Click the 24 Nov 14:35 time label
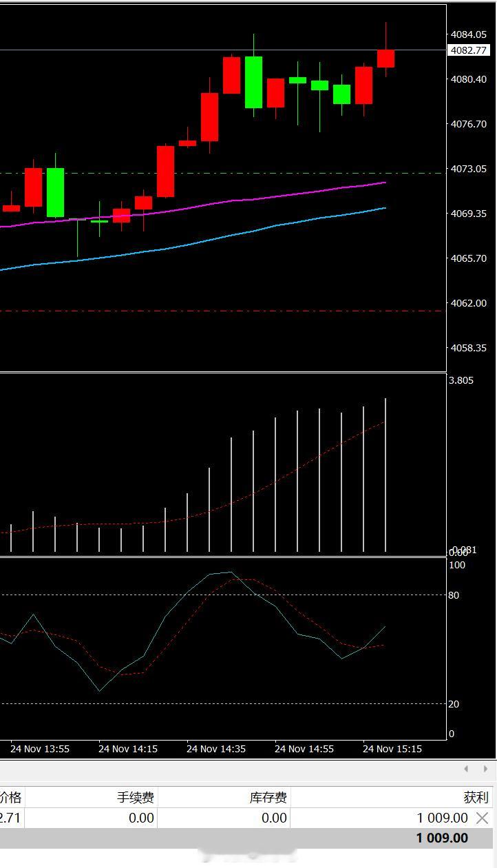The width and height of the screenshot is (497, 868). pyautogui.click(x=216, y=749)
